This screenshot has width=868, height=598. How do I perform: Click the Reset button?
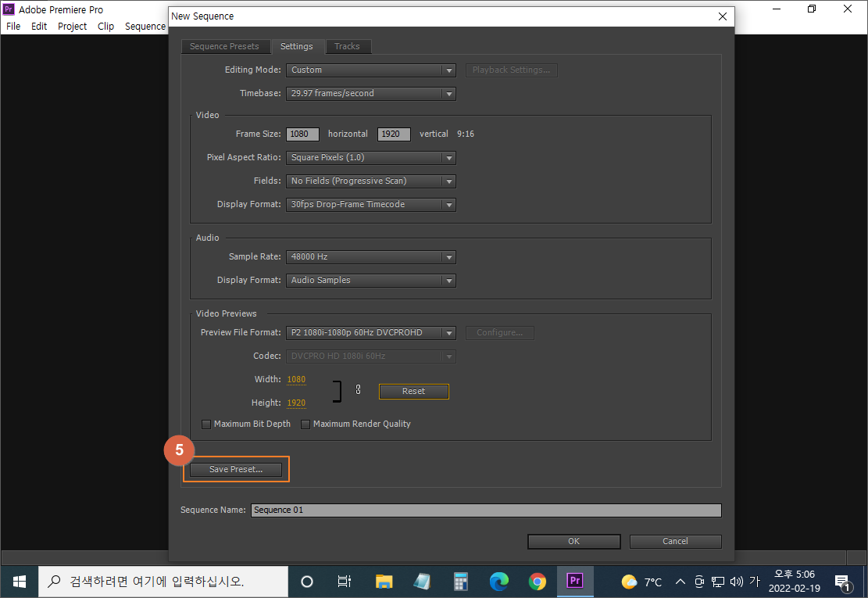(x=414, y=392)
